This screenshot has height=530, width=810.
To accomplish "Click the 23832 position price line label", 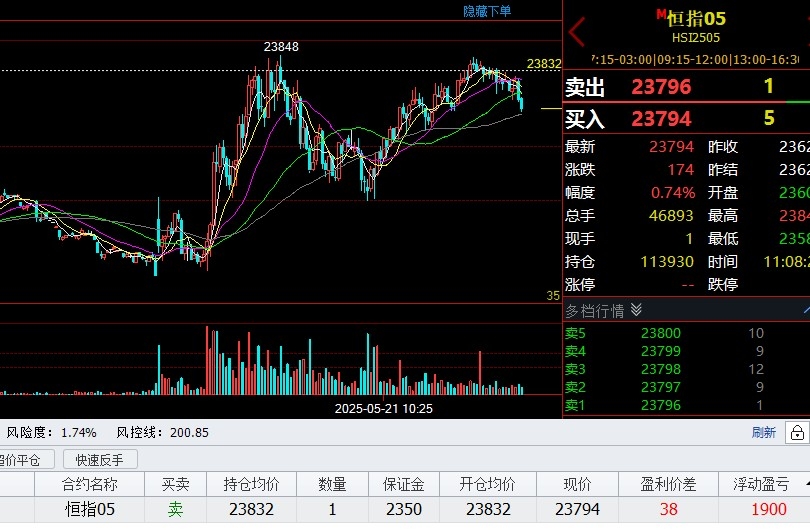I will tap(544, 64).
